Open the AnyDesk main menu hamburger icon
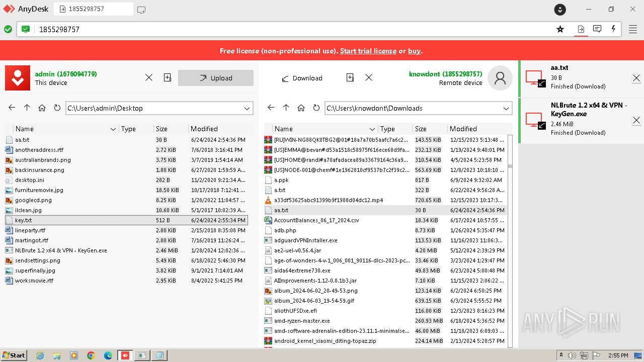Screen dimensions: 644x362 point(633,29)
